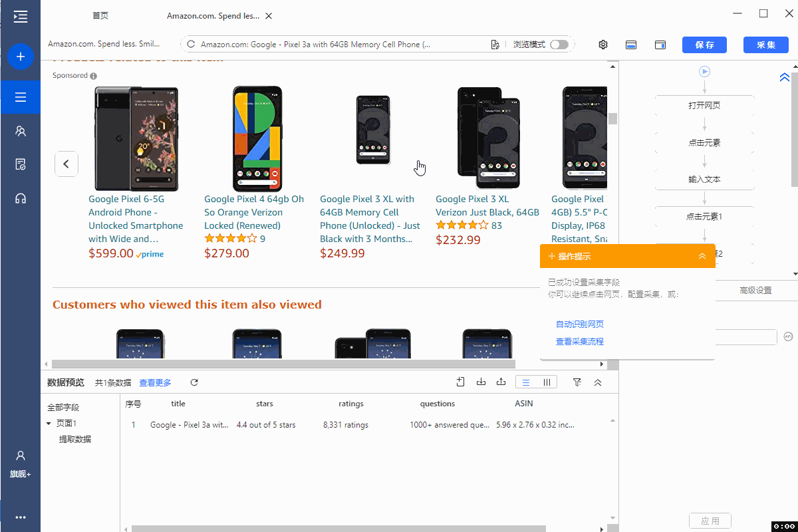Collapse the workflow panel double chevron
798x532 pixels.
[x=784, y=77]
